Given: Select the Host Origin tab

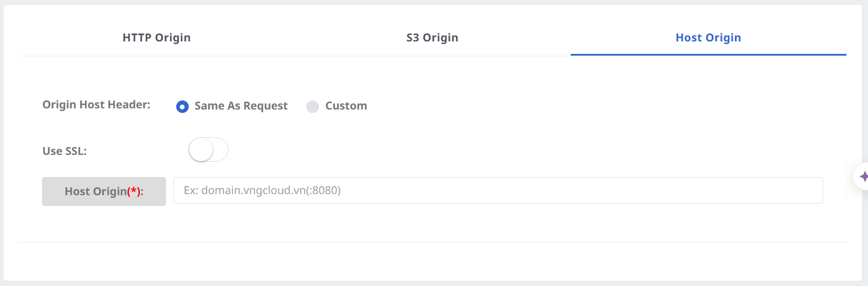Looking at the screenshot, I should [708, 38].
